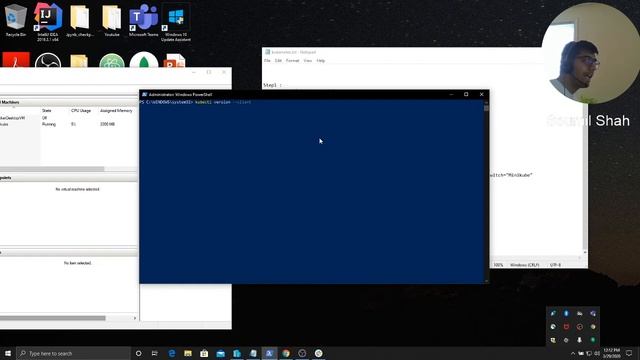Screen dimensions: 640x360
Task: Open the volume control in the system tray
Action: [597, 353]
